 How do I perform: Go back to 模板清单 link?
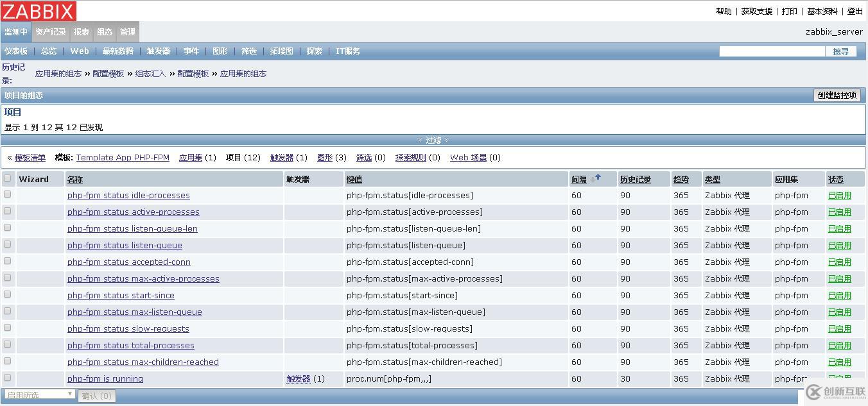30,158
